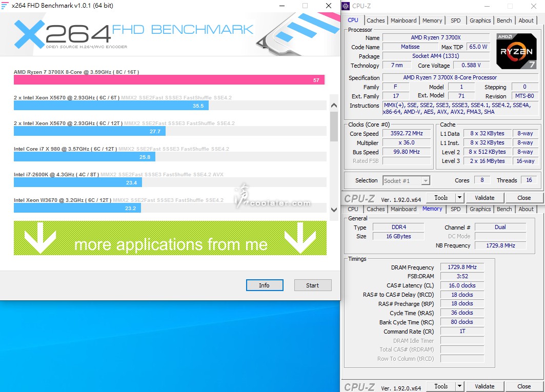This screenshot has width=545, height=392.
Task: Click the Multiplier value 'x 36.0'
Action: tap(407, 142)
